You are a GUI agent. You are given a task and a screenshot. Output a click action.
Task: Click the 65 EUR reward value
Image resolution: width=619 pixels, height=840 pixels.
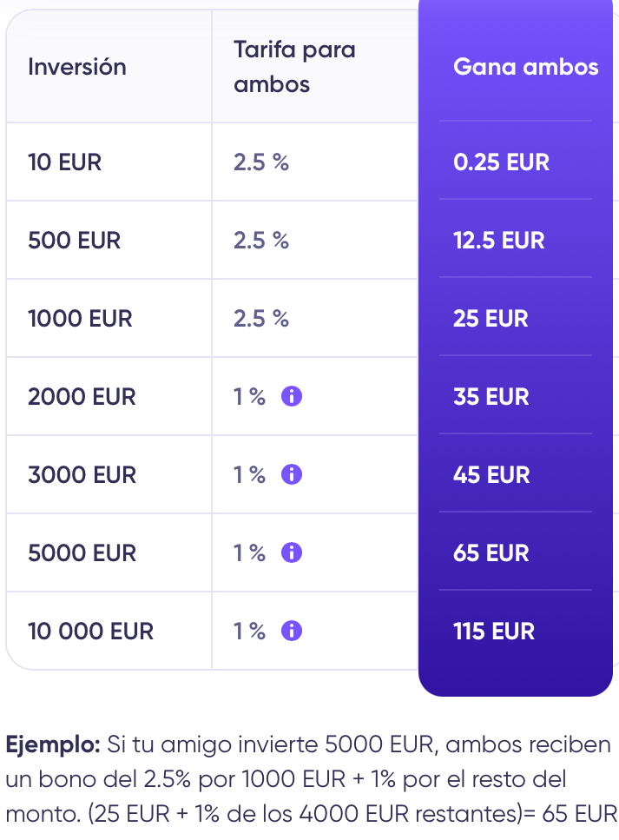click(491, 553)
